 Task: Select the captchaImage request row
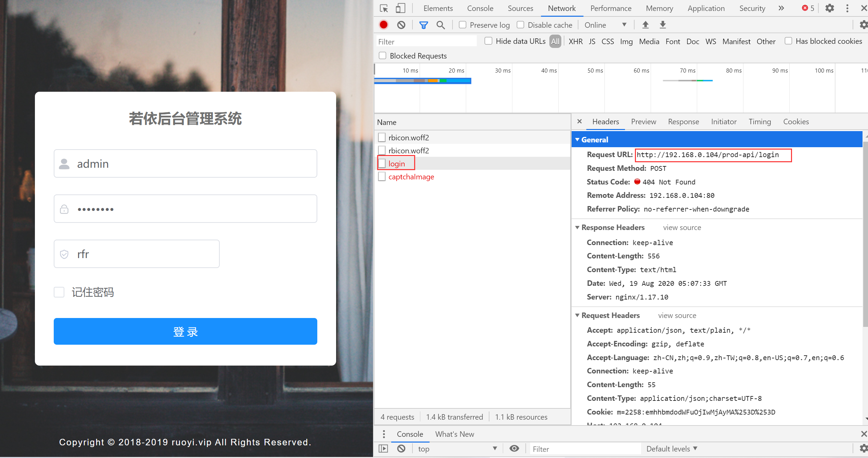click(411, 177)
